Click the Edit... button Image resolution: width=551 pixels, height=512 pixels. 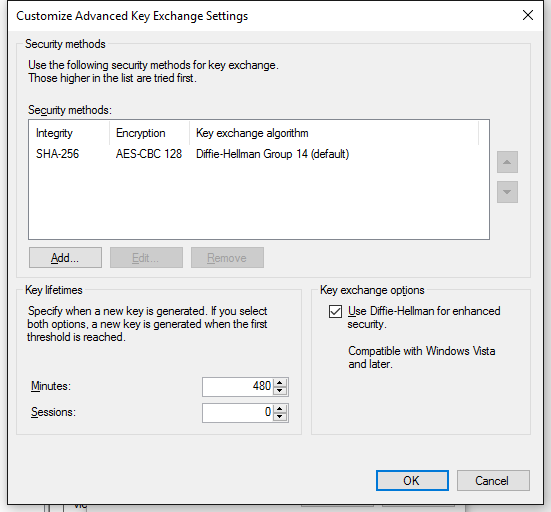point(146,258)
